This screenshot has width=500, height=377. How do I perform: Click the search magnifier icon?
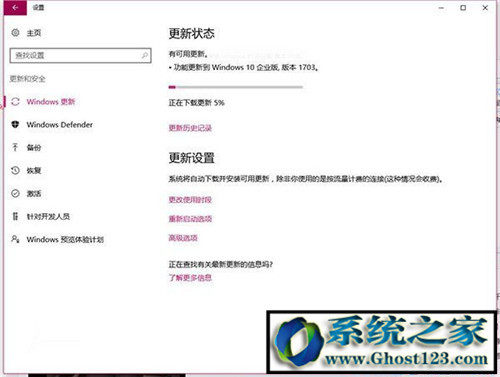[145, 55]
